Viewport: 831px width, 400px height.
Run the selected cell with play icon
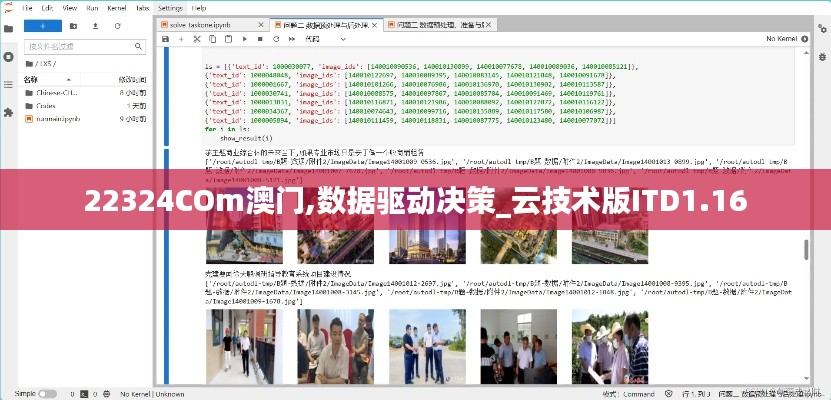[244, 39]
